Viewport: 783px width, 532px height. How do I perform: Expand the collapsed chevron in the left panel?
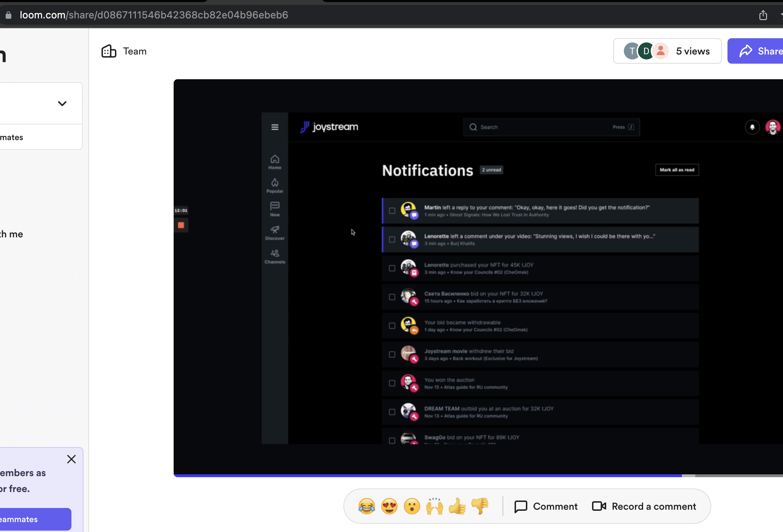62,103
